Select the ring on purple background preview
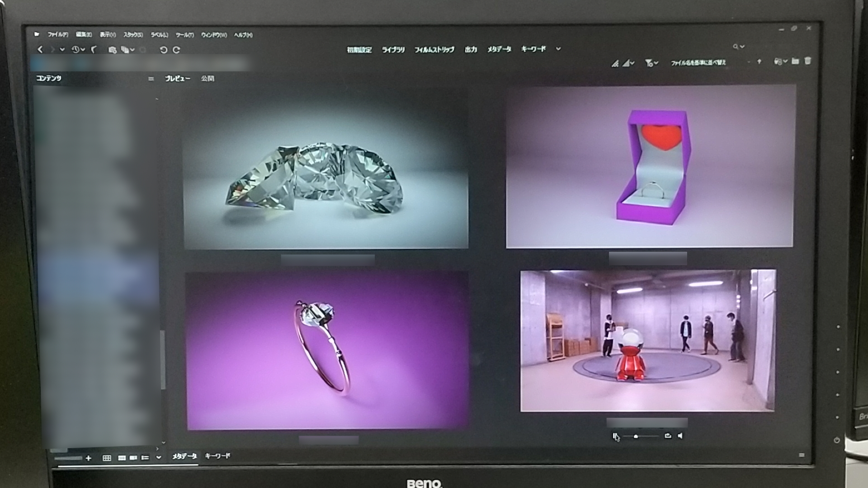Viewport: 868px width, 488px height. (327, 351)
